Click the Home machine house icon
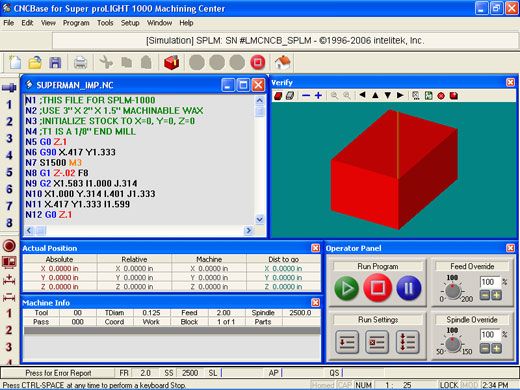Image resolution: width=520 pixels, height=390 pixels. (x=283, y=62)
